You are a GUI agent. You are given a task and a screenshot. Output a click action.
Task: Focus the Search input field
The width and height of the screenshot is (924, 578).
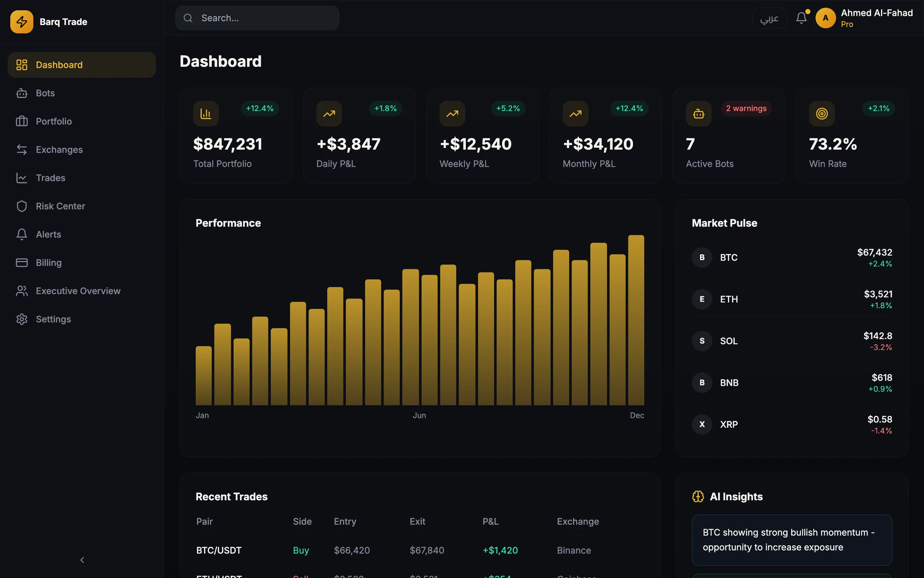[257, 18]
